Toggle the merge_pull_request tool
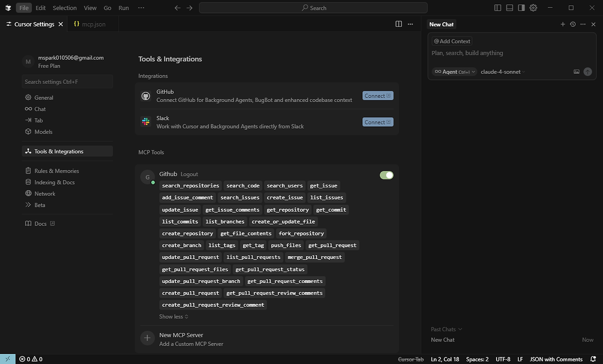Viewport: 603px width, 364px height. 315,257
